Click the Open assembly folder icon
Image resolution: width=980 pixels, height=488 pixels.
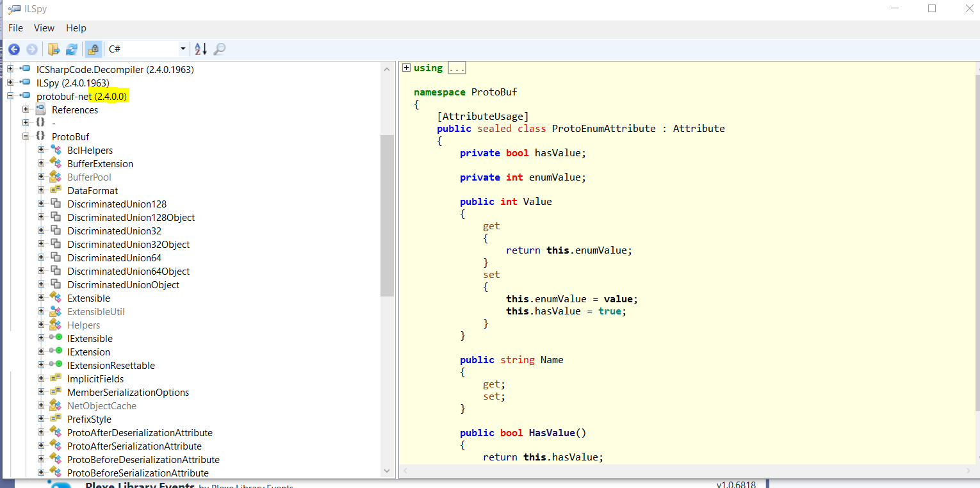click(x=54, y=49)
